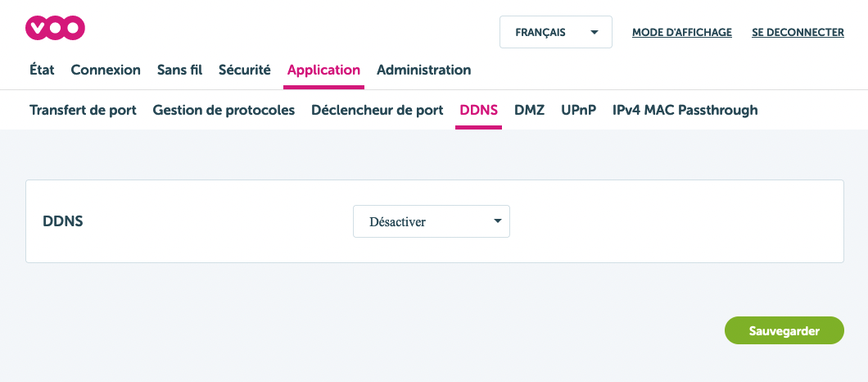The image size is (868, 382).
Task: Click the language dropdown arrow
Action: [594, 33]
